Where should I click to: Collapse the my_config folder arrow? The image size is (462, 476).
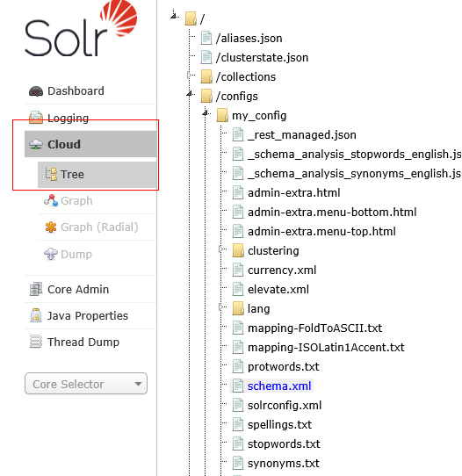(x=206, y=113)
